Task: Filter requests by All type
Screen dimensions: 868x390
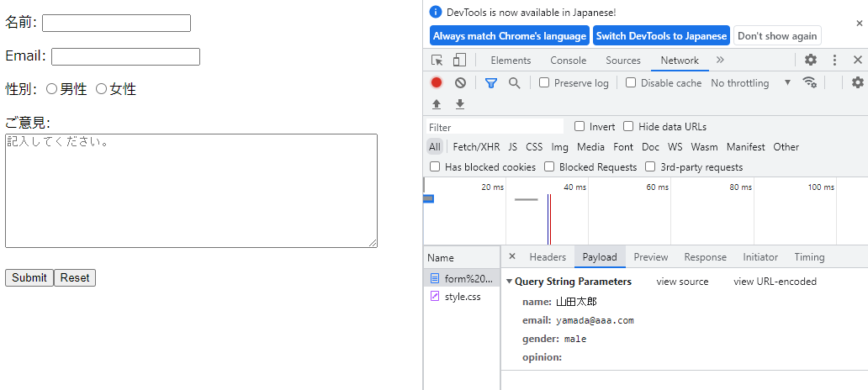Action: (435, 146)
